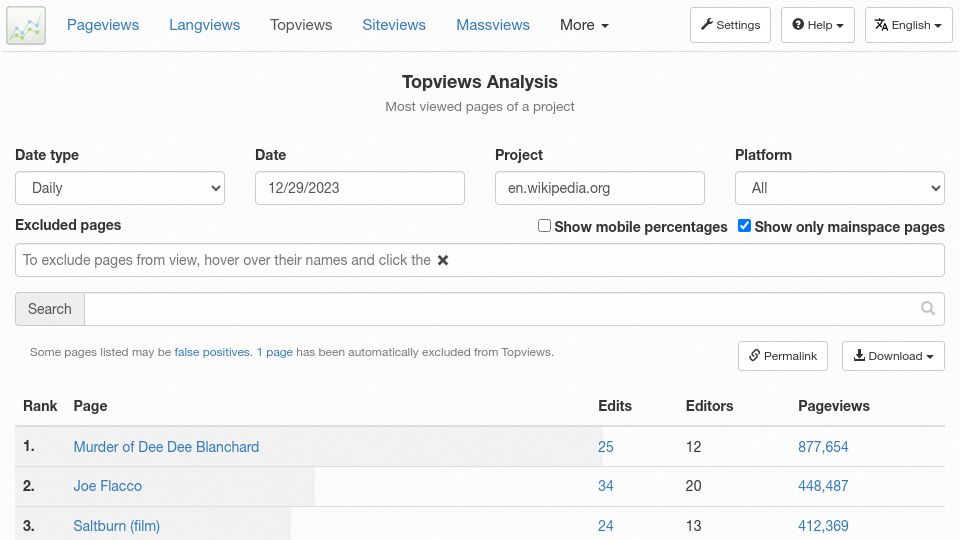Viewport: 960px width, 540px height.
Task: Click the Page column header
Action: click(x=90, y=406)
